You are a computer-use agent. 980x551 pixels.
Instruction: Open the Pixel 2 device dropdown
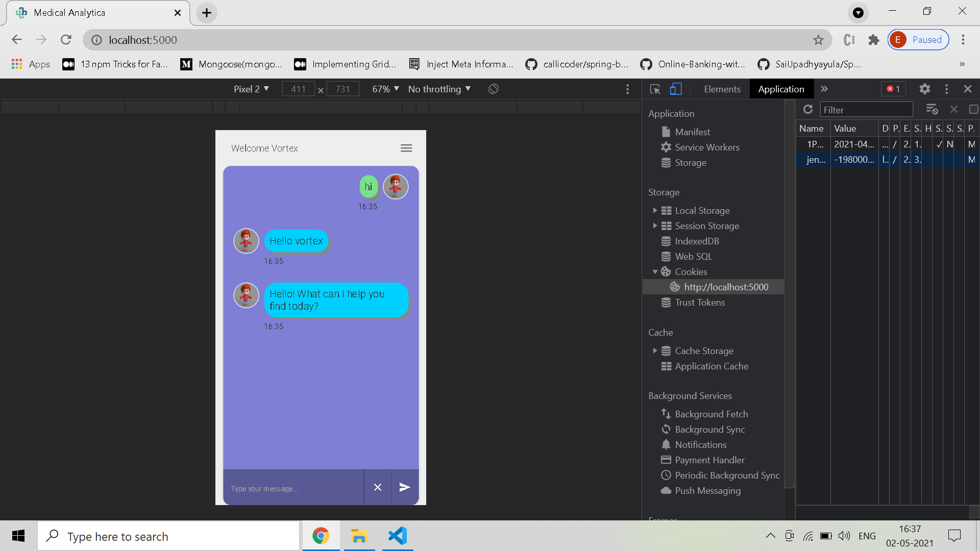pos(251,89)
